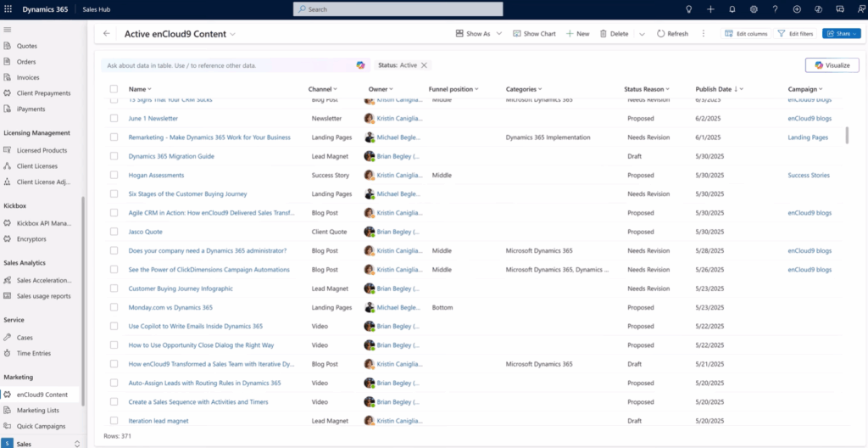Image resolution: width=868 pixels, height=448 pixels.
Task: Open iPayments in the sidebar
Action: (31, 109)
